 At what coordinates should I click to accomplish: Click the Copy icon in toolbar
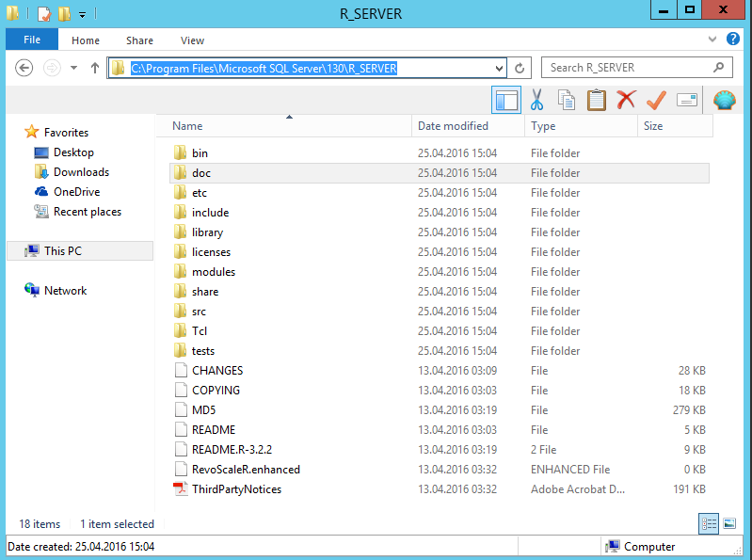pos(567,100)
